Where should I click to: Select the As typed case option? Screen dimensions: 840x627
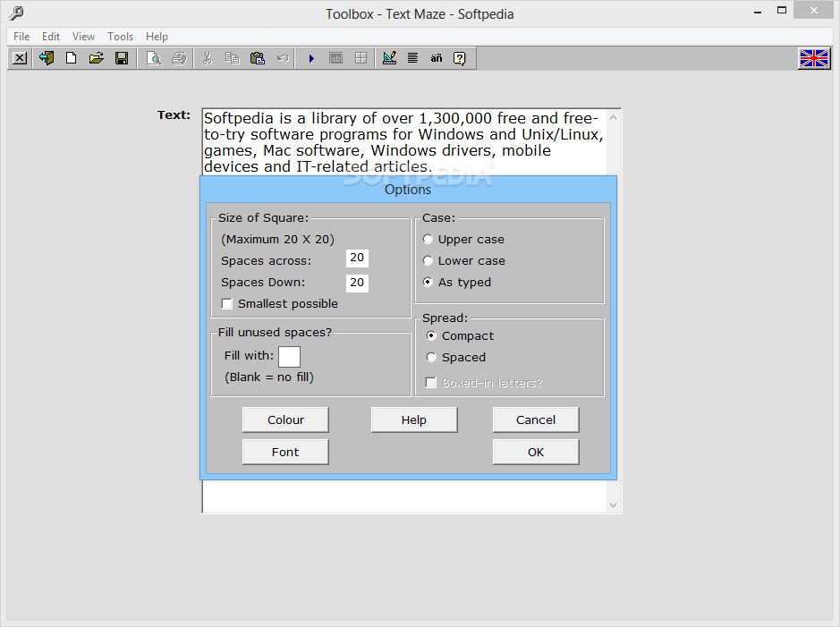click(x=457, y=282)
